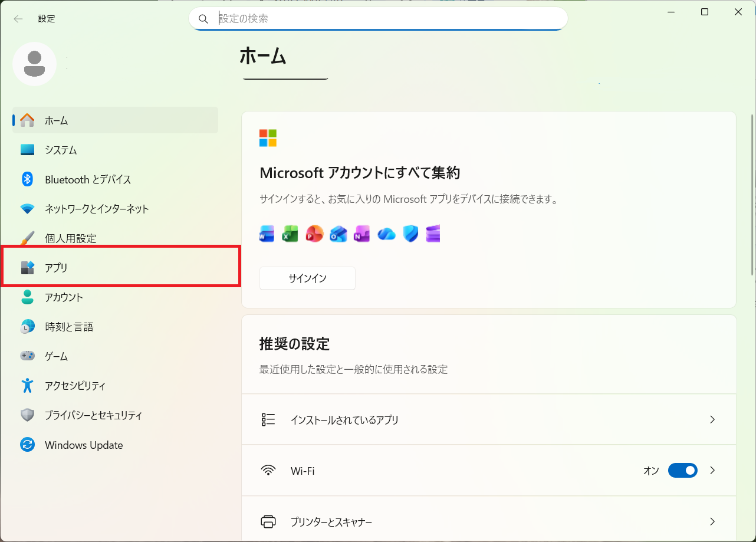Click the printer icon beside プリンターとスキャナー
Viewport: 756px width, 542px height.
point(268,522)
